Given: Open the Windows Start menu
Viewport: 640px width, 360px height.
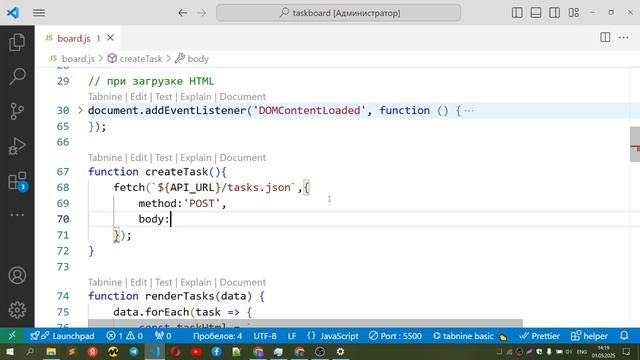Looking at the screenshot, I should coord(10,352).
